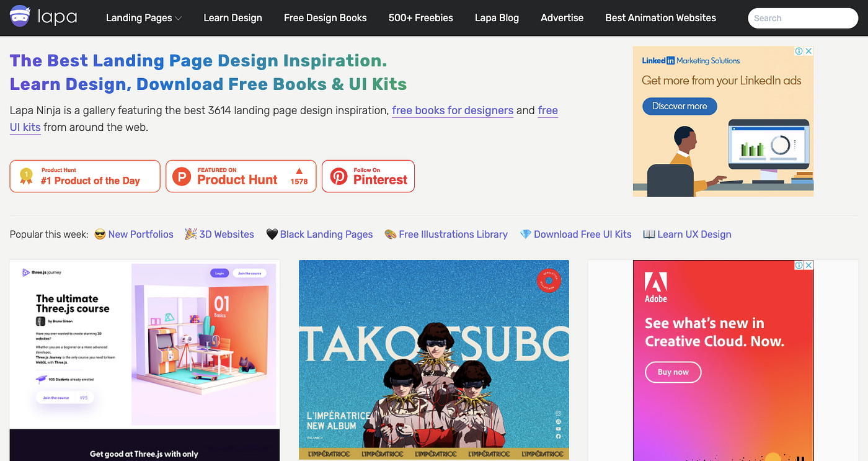The image size is (868, 461).
Task: Open the Learn UX Design link
Action: click(694, 234)
